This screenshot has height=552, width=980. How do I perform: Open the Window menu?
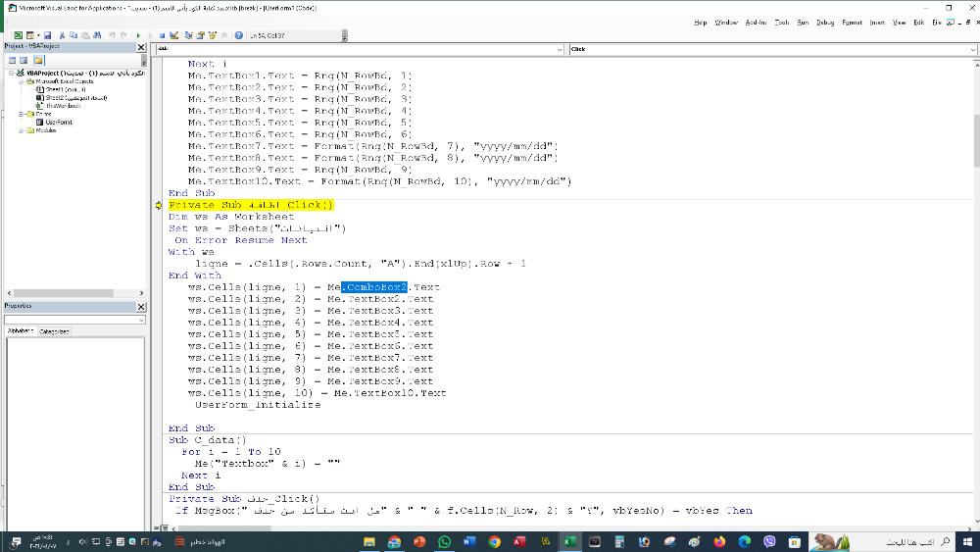pyautogui.click(x=726, y=23)
